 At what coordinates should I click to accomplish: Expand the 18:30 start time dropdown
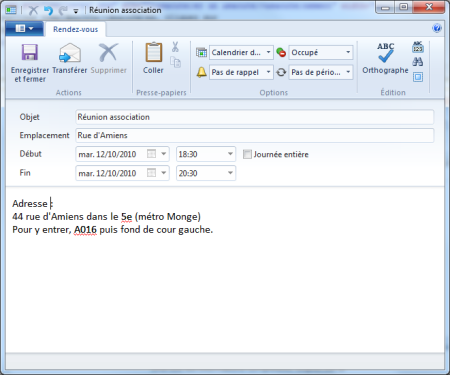pos(230,154)
